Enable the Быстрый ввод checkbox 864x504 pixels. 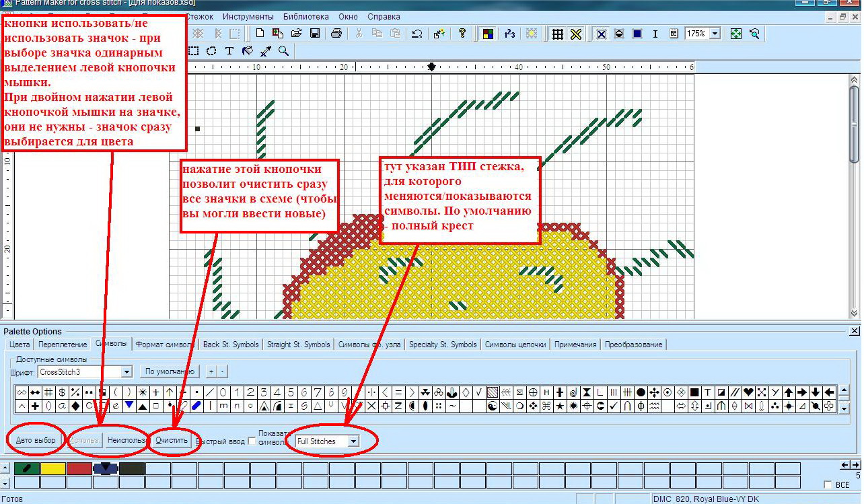coord(252,441)
